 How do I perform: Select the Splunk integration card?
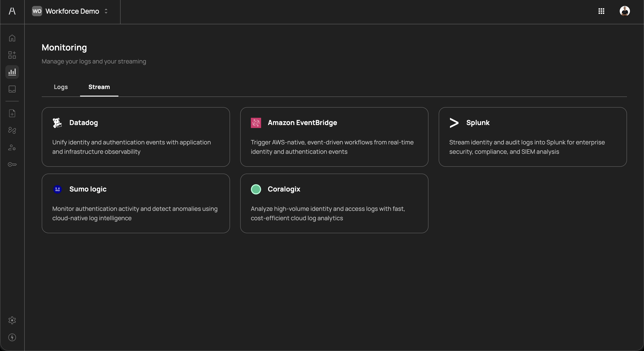click(x=532, y=137)
